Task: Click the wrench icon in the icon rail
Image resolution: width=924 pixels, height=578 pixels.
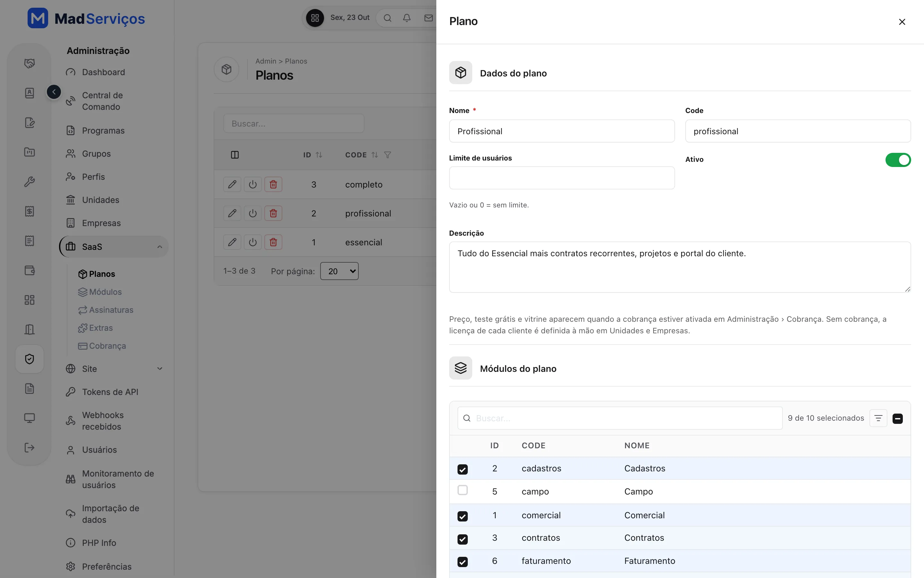Action: (30, 181)
